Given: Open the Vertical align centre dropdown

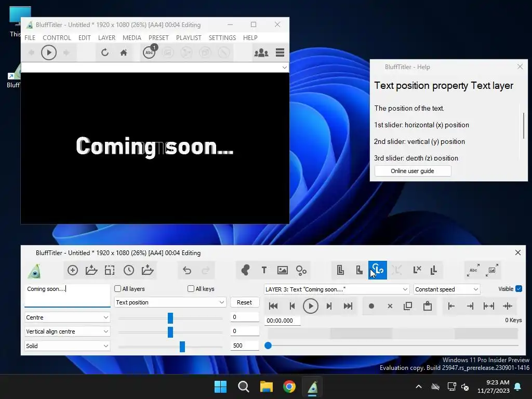Looking at the screenshot, I should 67,331.
